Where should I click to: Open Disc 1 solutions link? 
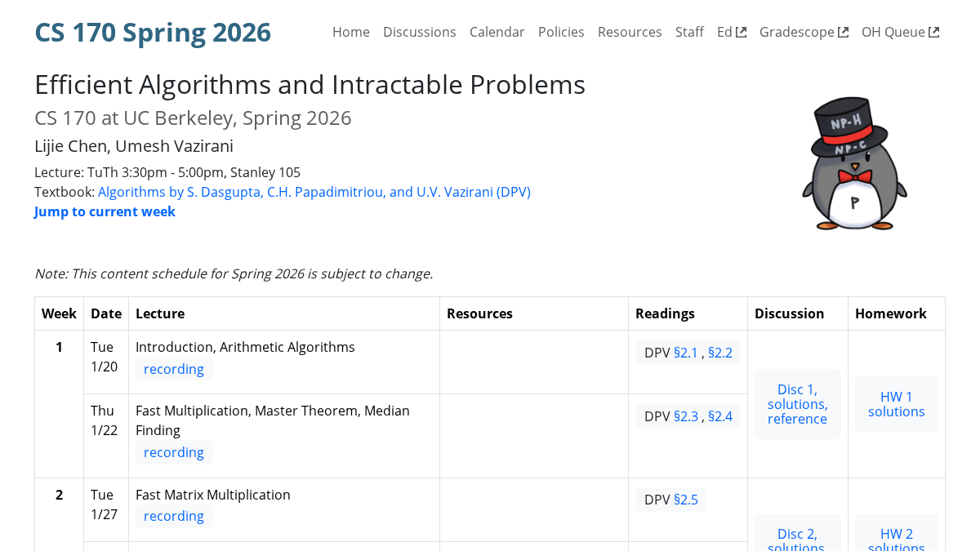point(798,404)
